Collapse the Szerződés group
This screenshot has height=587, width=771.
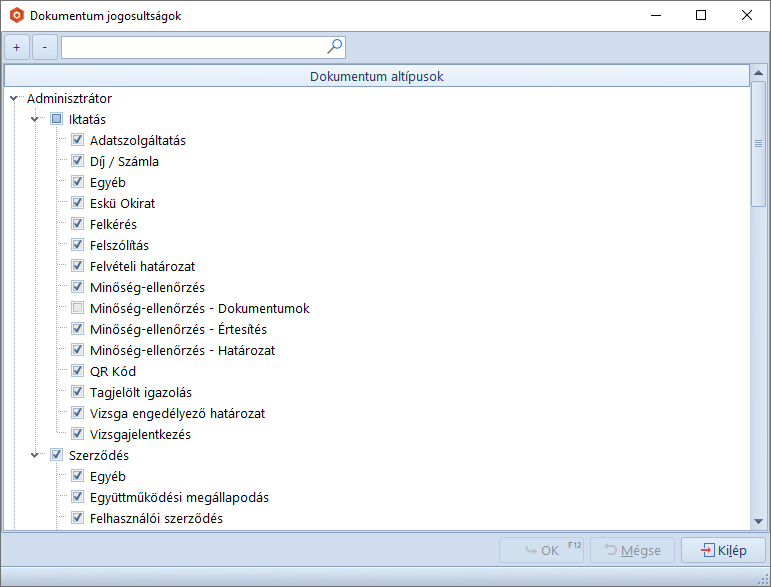pos(36,455)
